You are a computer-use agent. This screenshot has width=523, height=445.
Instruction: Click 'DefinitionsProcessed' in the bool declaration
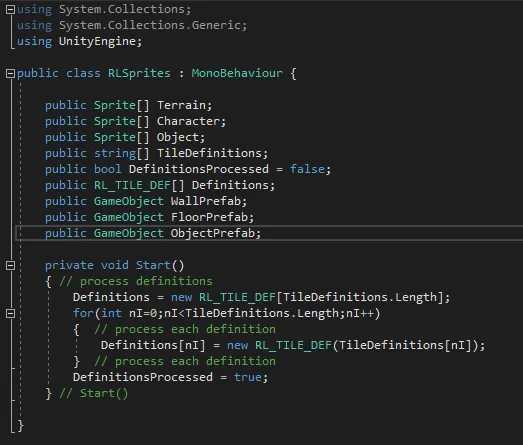[x=199, y=169]
